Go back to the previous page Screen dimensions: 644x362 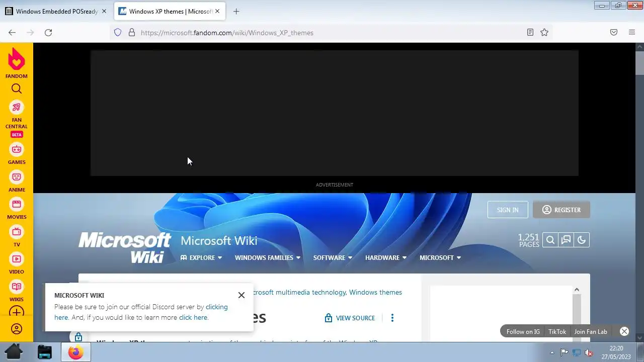coord(12,33)
